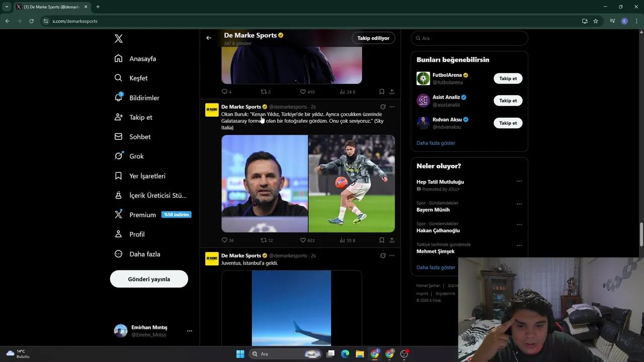Image resolution: width=644 pixels, height=362 pixels.
Task: Open Bayern Münih trending topic
Action: coord(433,210)
